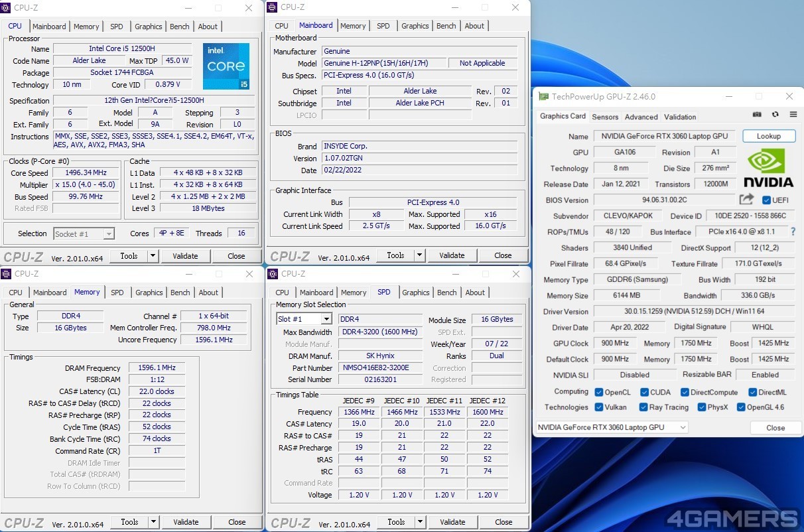Click the CPU-Z icon on the SPD window title bar

(x=273, y=273)
